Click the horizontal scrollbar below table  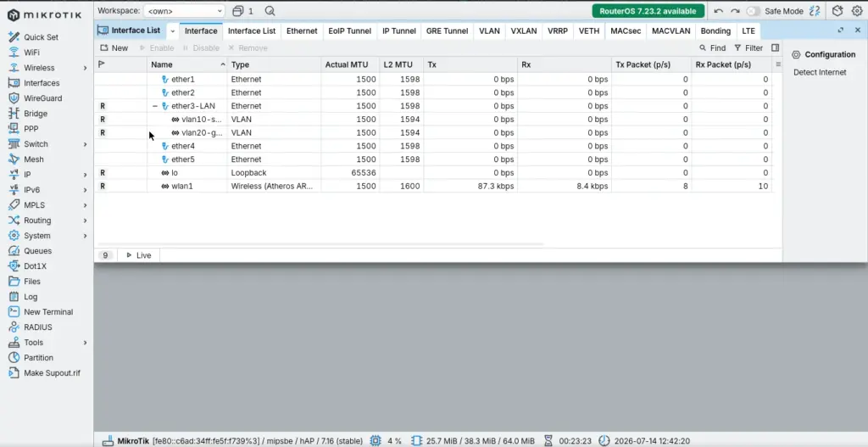tap(321, 243)
